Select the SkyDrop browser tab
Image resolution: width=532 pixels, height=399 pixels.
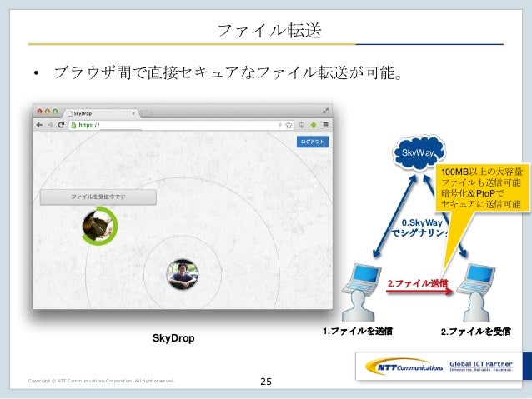pyautogui.click(x=101, y=113)
